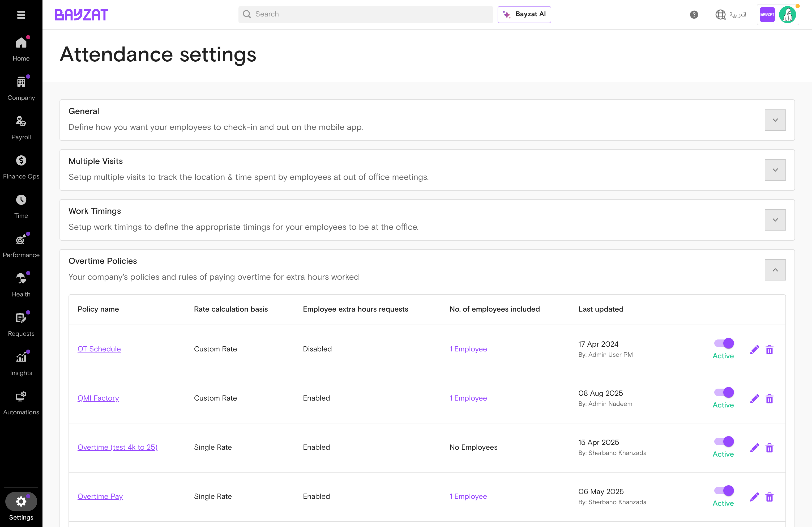This screenshot has height=527, width=812.
Task: Open Time module in sidebar
Action: [21, 206]
